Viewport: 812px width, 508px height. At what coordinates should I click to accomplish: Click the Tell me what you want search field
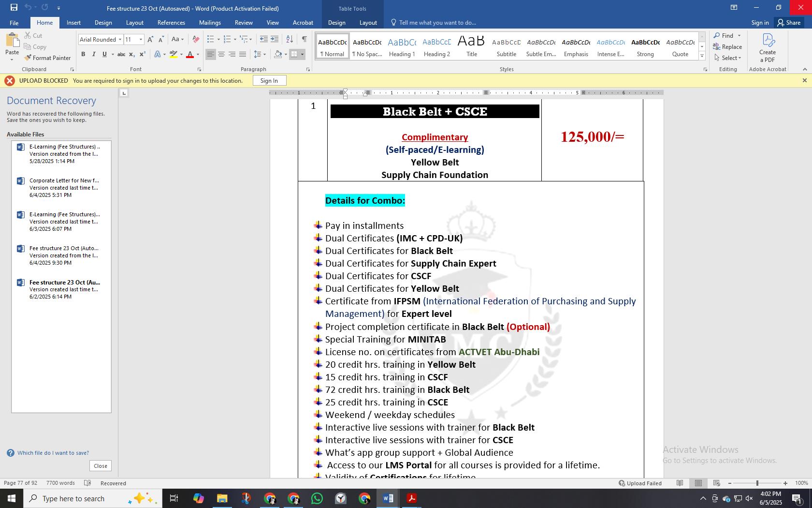point(437,23)
